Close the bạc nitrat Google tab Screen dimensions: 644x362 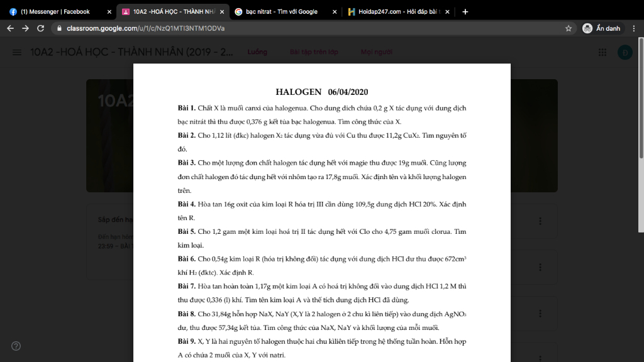[x=335, y=12]
